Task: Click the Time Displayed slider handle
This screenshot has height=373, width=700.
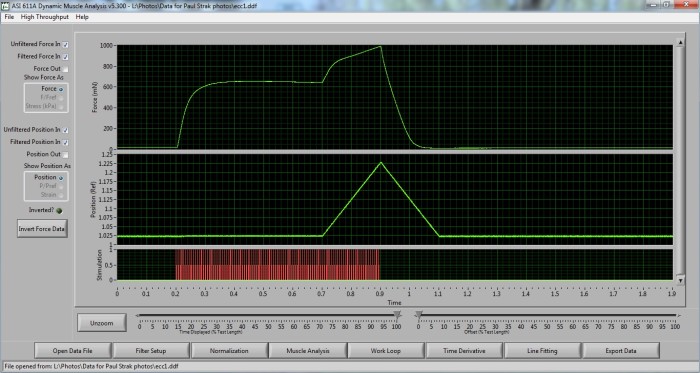Action: point(397,316)
